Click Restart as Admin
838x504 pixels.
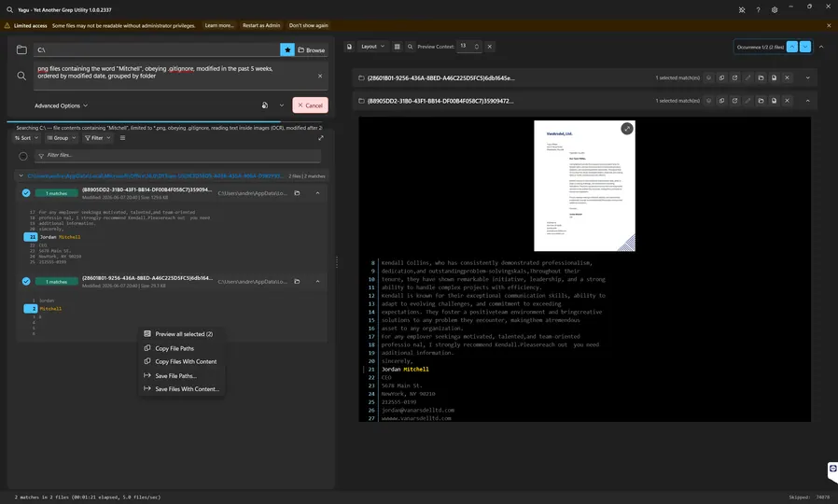point(260,25)
